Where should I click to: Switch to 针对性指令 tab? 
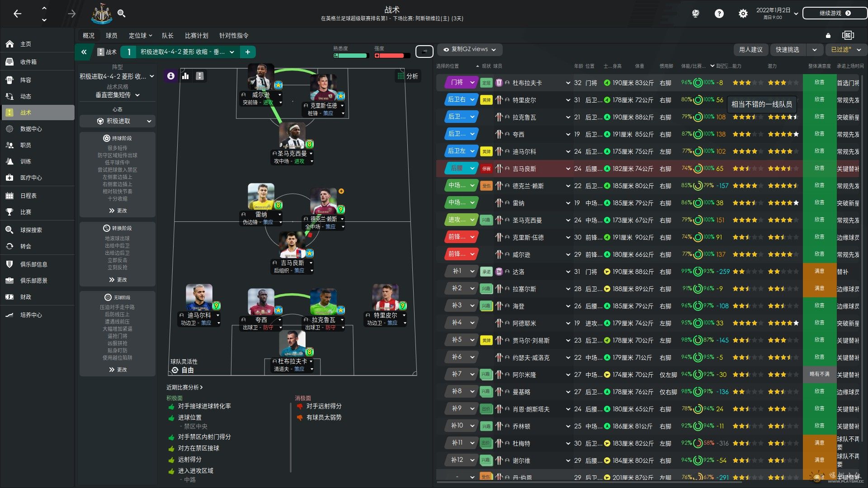click(234, 36)
